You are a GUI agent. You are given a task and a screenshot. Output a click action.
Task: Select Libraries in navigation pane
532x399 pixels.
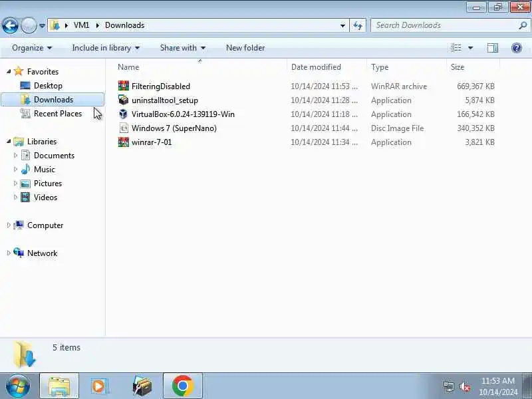[x=42, y=142]
